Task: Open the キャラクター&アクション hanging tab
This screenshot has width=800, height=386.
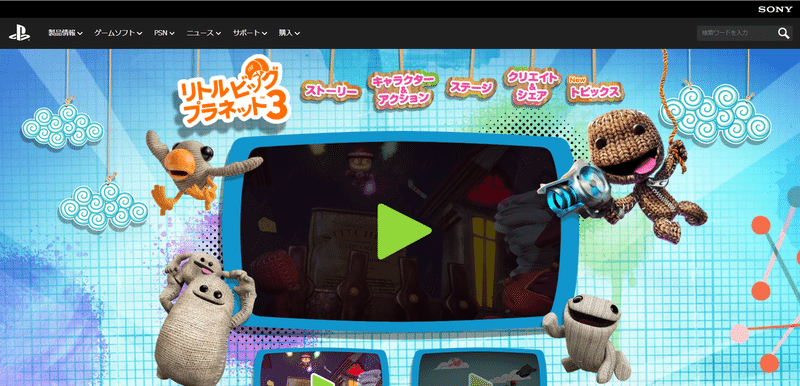Action: tap(403, 89)
